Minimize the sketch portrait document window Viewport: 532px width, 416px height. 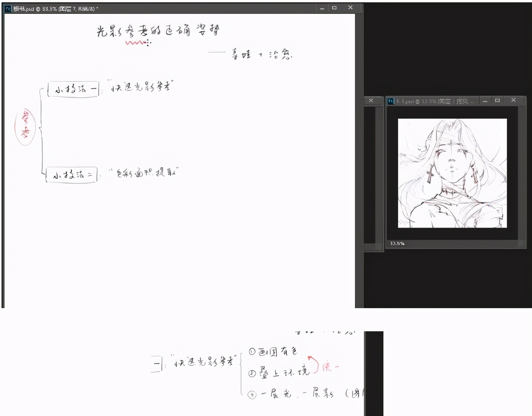[x=485, y=101]
